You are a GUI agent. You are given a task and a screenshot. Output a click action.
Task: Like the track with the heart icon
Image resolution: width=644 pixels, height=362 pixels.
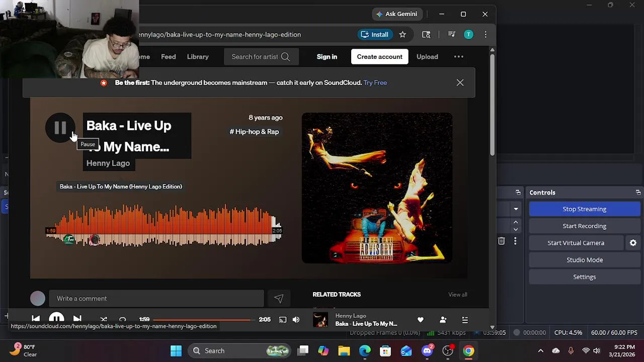click(421, 320)
